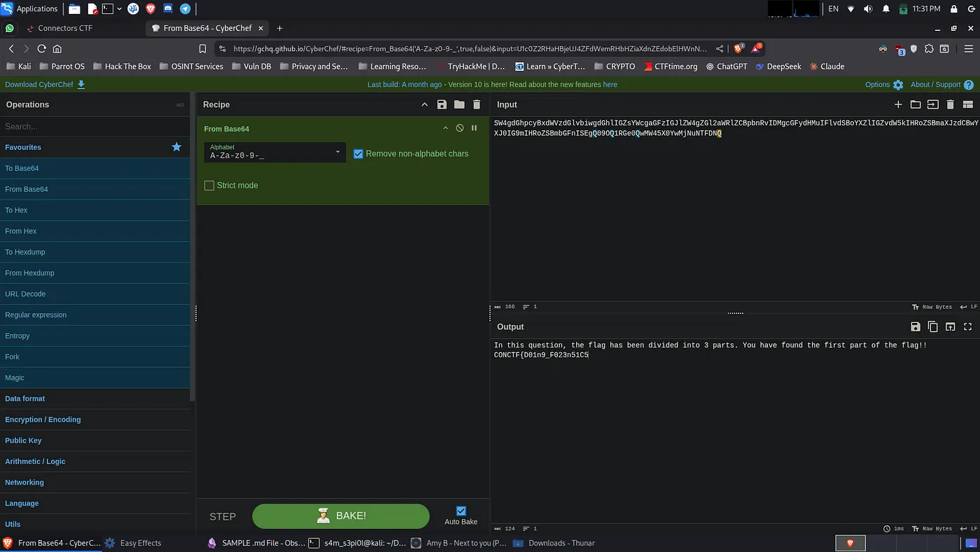The width and height of the screenshot is (980, 552).
Task: Reset the pane layout
Action: pyautogui.click(x=968, y=104)
